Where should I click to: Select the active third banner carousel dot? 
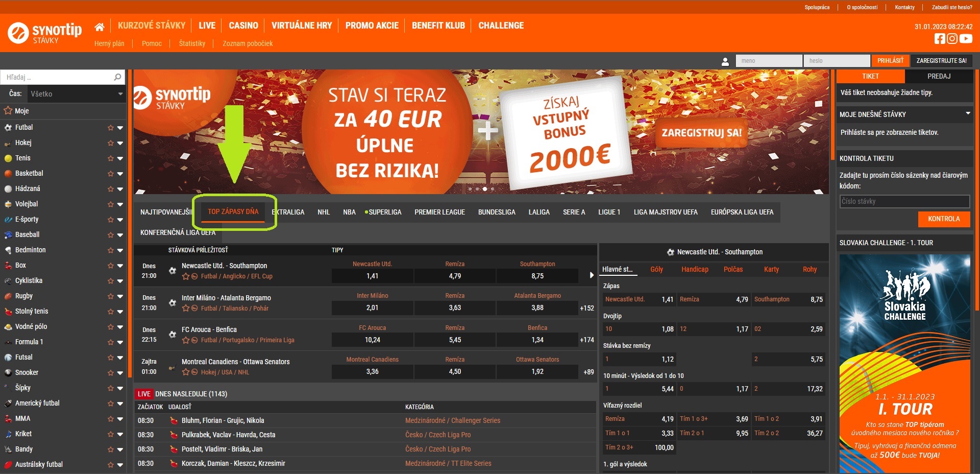click(485, 189)
